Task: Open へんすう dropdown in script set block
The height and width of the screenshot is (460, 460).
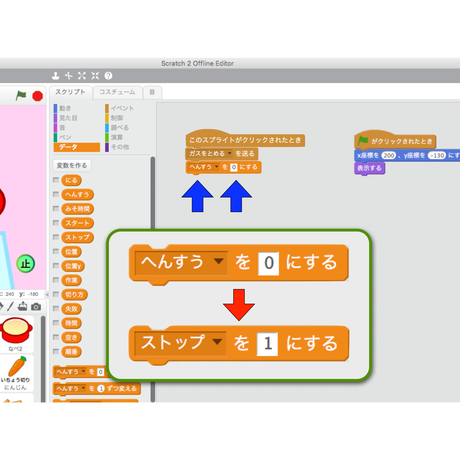Action: pyautogui.click(x=216, y=167)
